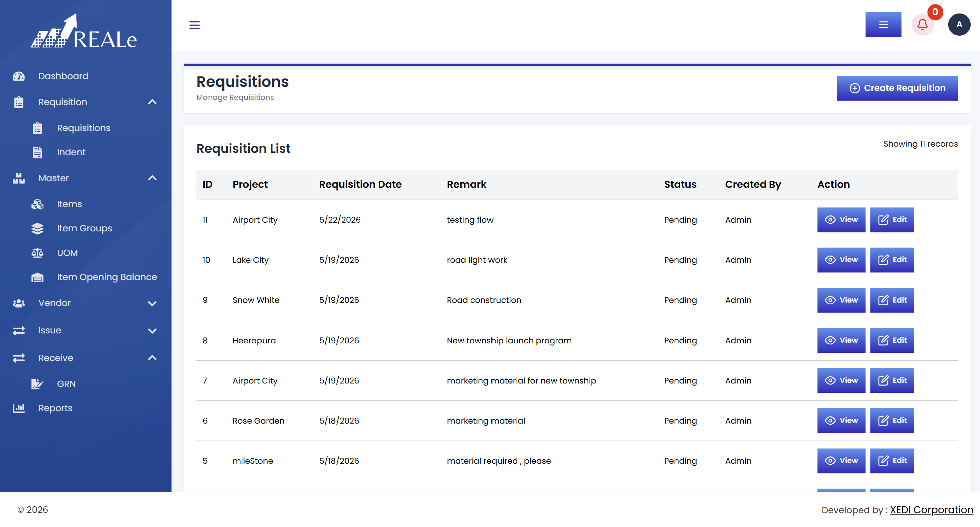Edit the Lake City requisition
This screenshot has width=980, height=527.
[x=892, y=260]
